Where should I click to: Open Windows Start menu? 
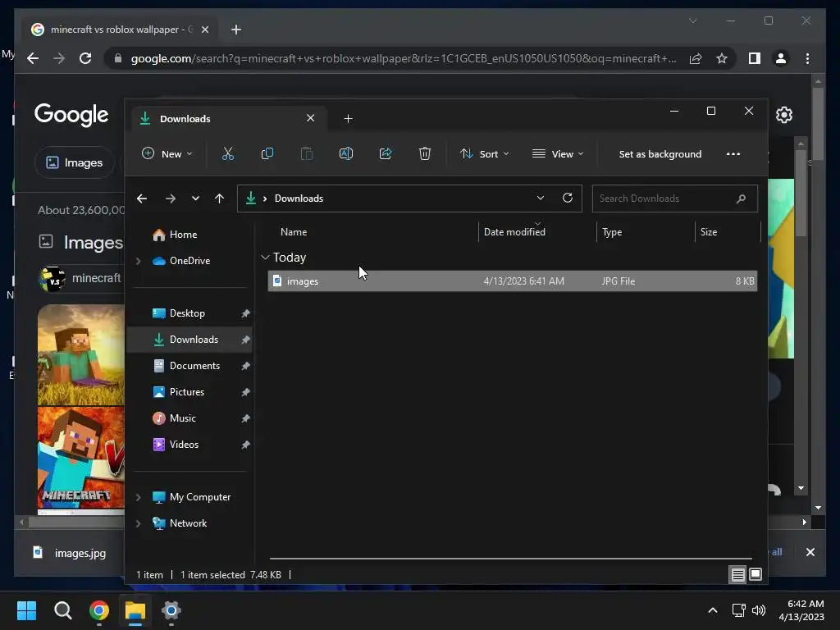pos(26,610)
